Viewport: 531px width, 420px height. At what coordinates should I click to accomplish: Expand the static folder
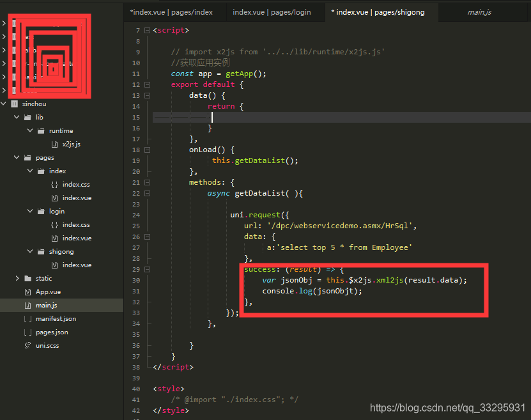click(x=18, y=278)
